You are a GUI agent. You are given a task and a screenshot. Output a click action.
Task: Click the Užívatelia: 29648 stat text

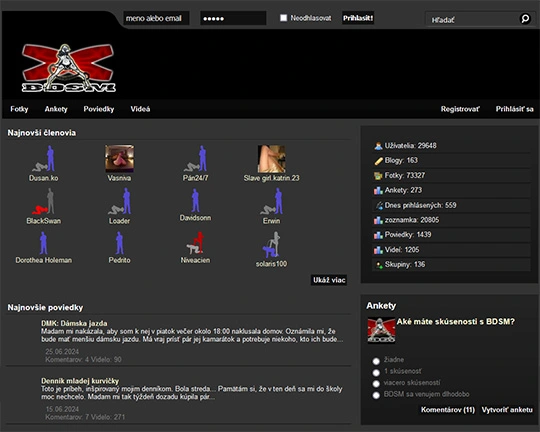click(x=411, y=146)
